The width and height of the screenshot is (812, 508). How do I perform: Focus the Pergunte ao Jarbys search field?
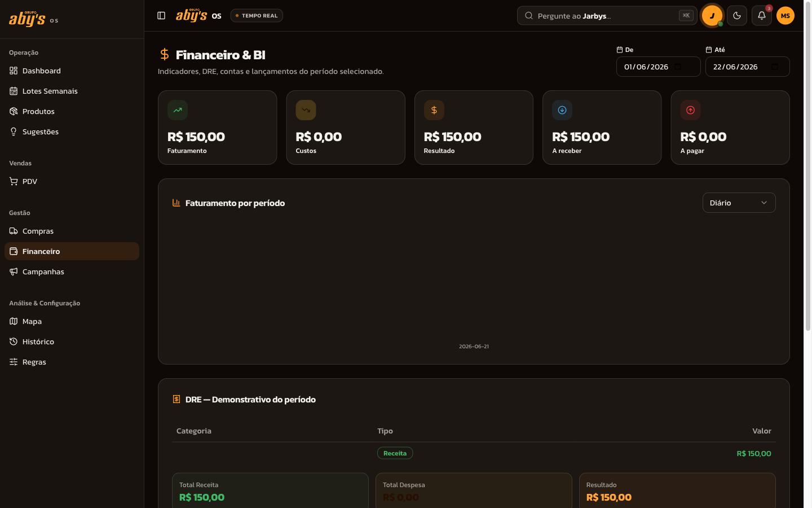click(607, 16)
